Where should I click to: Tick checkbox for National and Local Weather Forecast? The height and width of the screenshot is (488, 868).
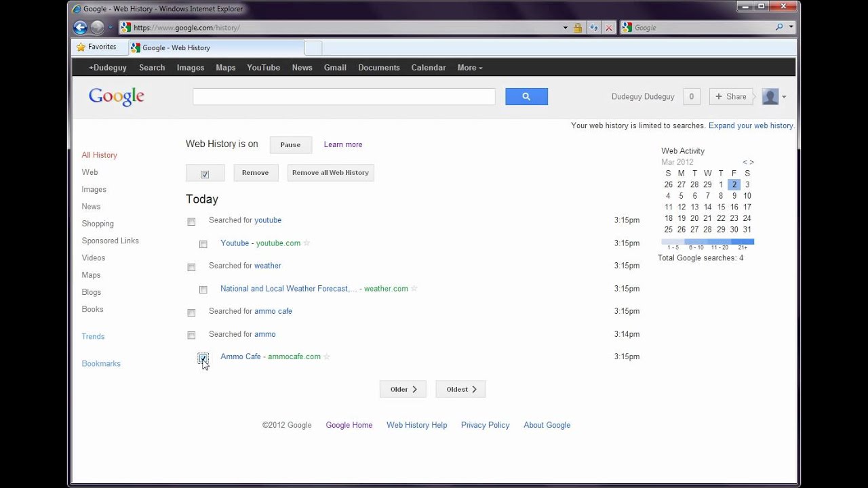203,289
